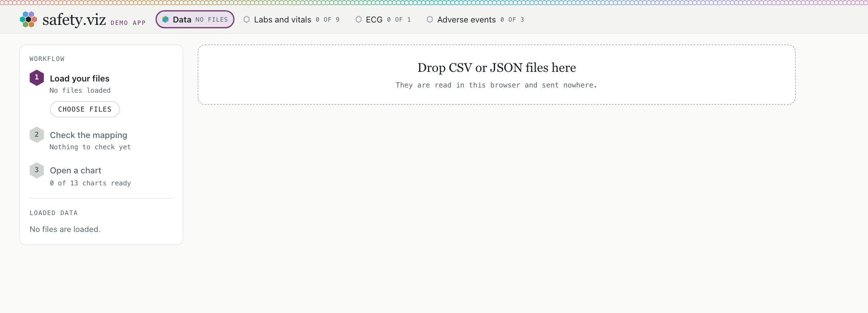Select step 3 hexagon badge
This screenshot has height=313, width=868.
[37, 170]
